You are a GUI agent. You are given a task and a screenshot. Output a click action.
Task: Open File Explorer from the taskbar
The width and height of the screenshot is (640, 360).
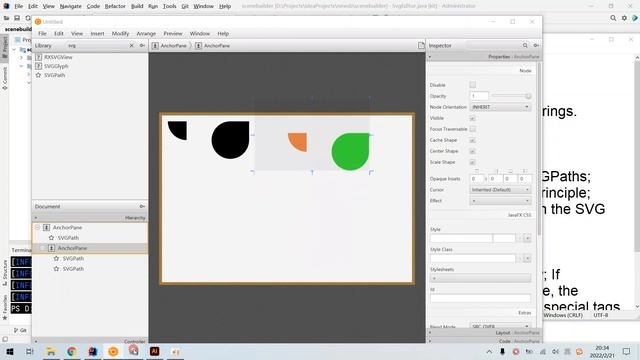[x=51, y=351]
